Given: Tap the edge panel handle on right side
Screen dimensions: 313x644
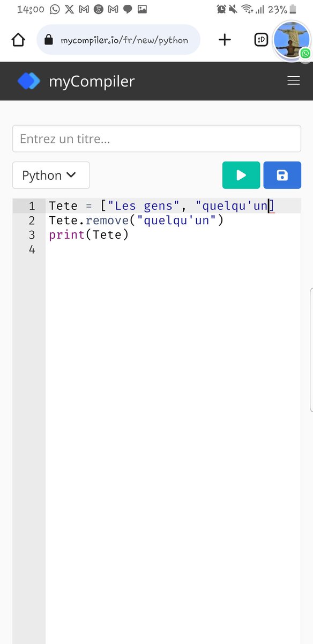Looking at the screenshot, I should 311,350.
